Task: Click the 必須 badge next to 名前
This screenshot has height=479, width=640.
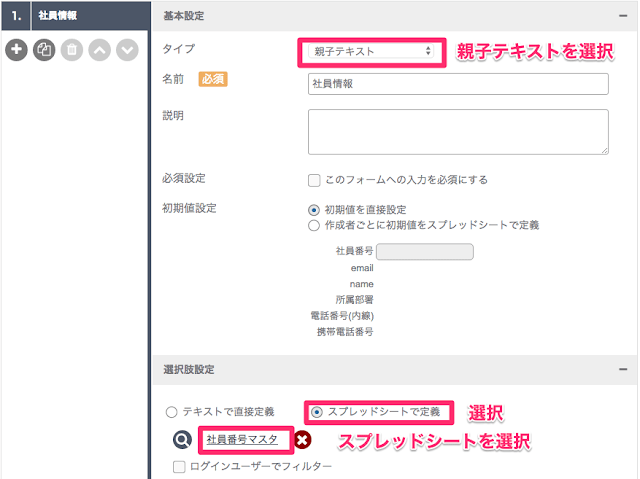Action: coord(213,79)
